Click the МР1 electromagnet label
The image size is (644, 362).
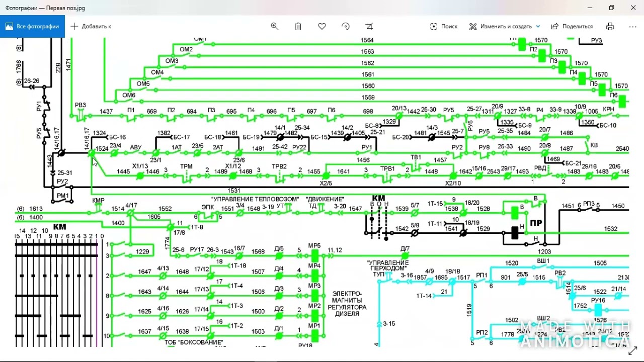click(314, 326)
